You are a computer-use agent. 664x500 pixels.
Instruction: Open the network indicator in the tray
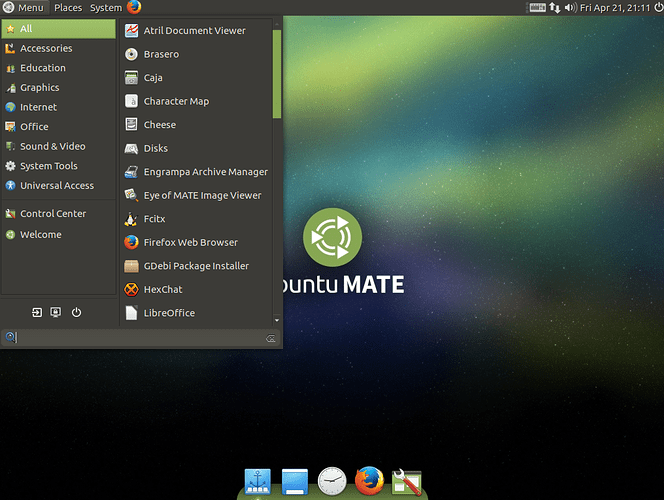point(555,8)
